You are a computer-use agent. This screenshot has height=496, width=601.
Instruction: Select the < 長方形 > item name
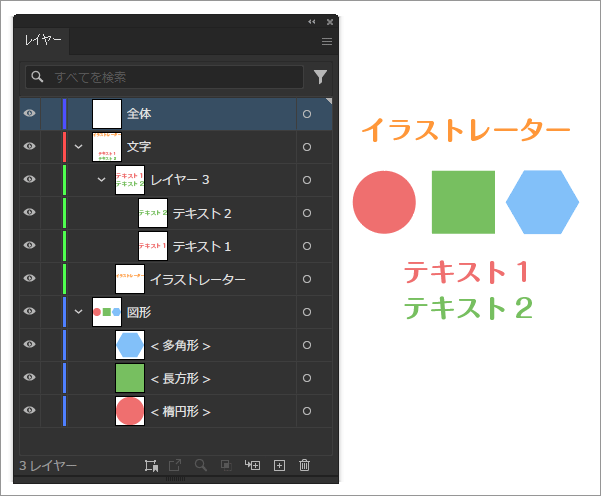180,378
